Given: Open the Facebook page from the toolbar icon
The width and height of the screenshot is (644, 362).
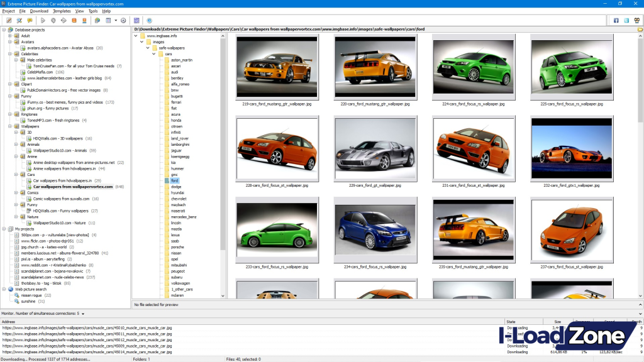Looking at the screenshot, I should coord(616,20).
